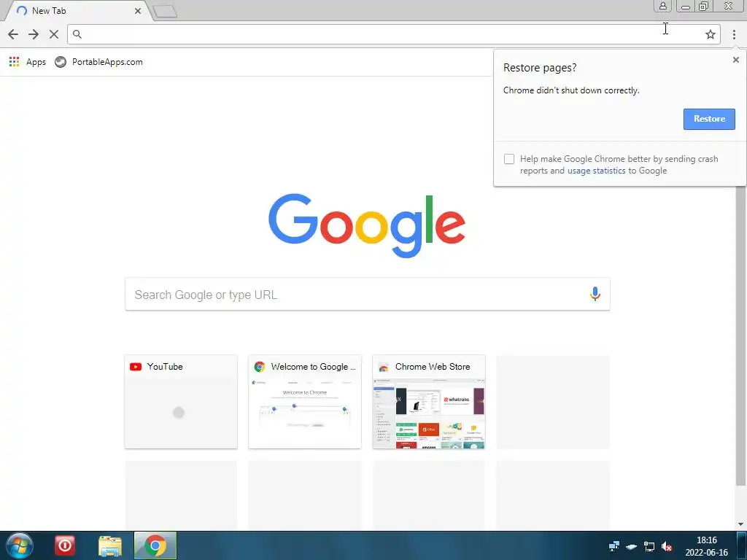
Task: Click the Restore button
Action: [709, 119]
